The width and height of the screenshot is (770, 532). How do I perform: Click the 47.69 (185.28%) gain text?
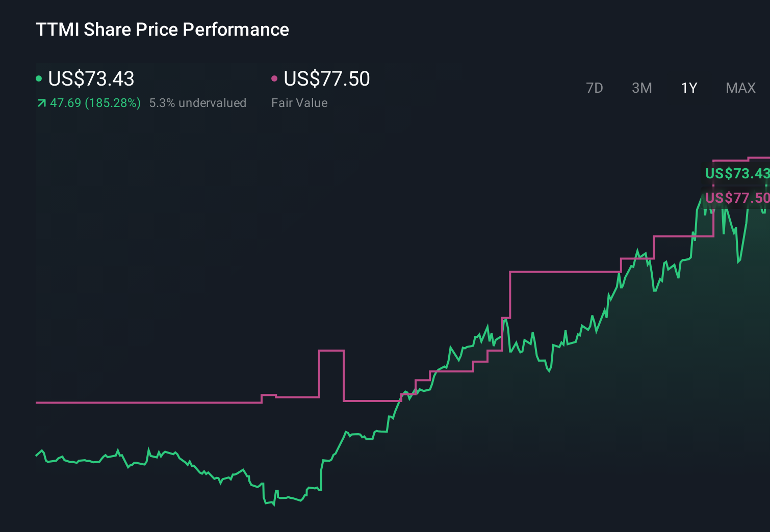pos(95,102)
